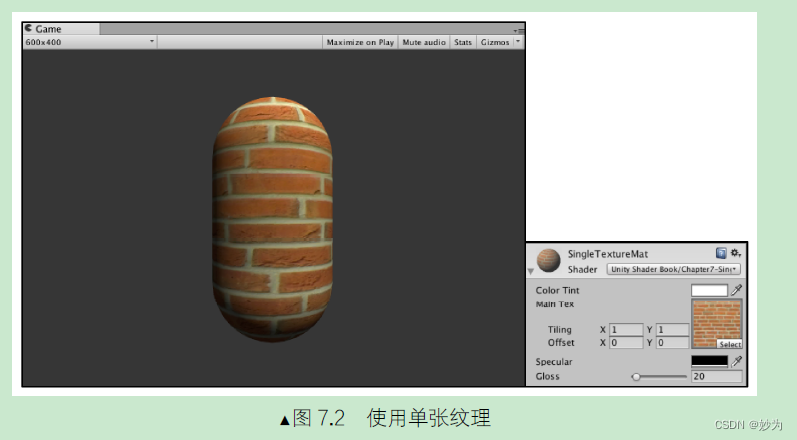Click the Gloss label

point(547,376)
